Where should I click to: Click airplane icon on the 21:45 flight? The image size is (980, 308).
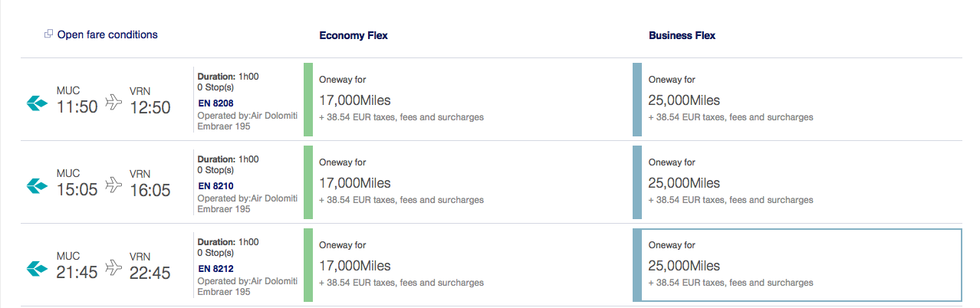click(x=113, y=267)
